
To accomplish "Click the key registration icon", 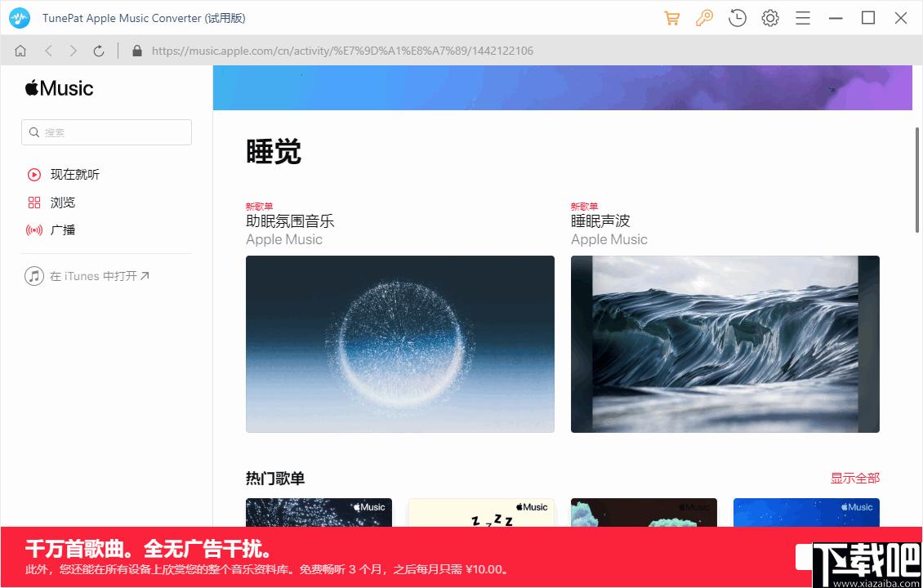I will (704, 18).
